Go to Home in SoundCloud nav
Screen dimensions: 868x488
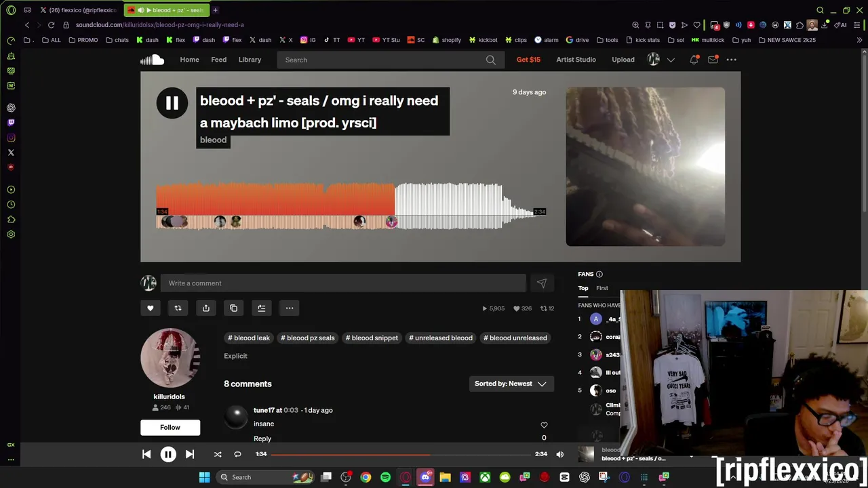tap(189, 60)
